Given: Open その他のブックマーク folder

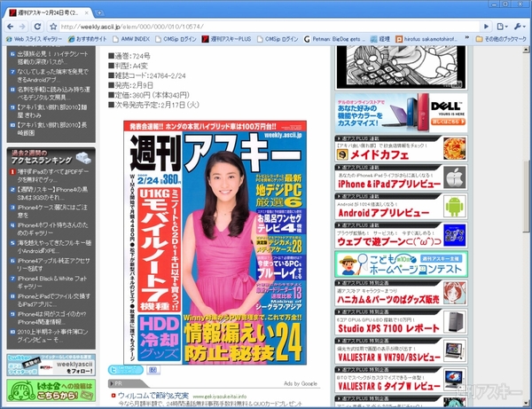Looking at the screenshot, I should pos(501,39).
